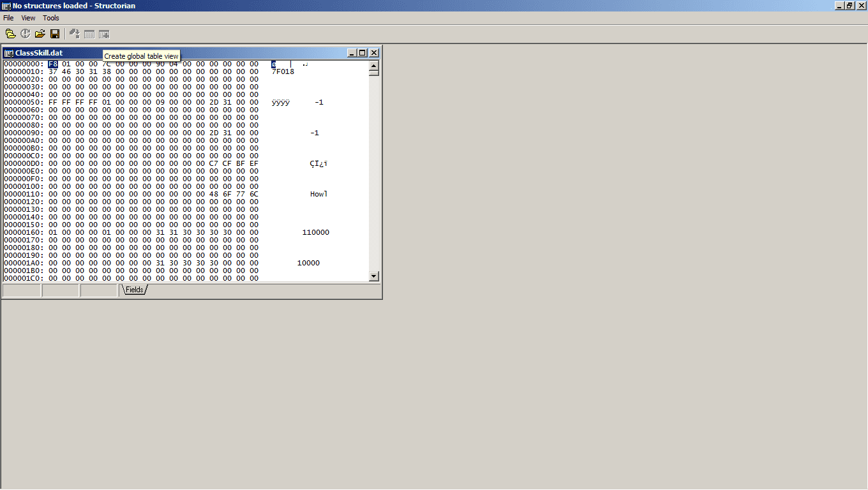Click the Structorian application title bar icon
The image size is (868, 490).
pyautogui.click(x=6, y=6)
